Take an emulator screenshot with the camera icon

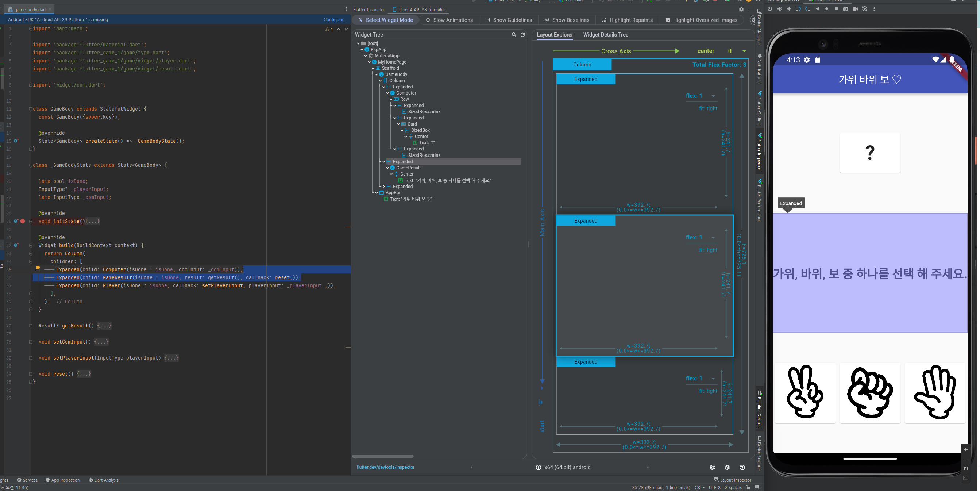pos(845,9)
